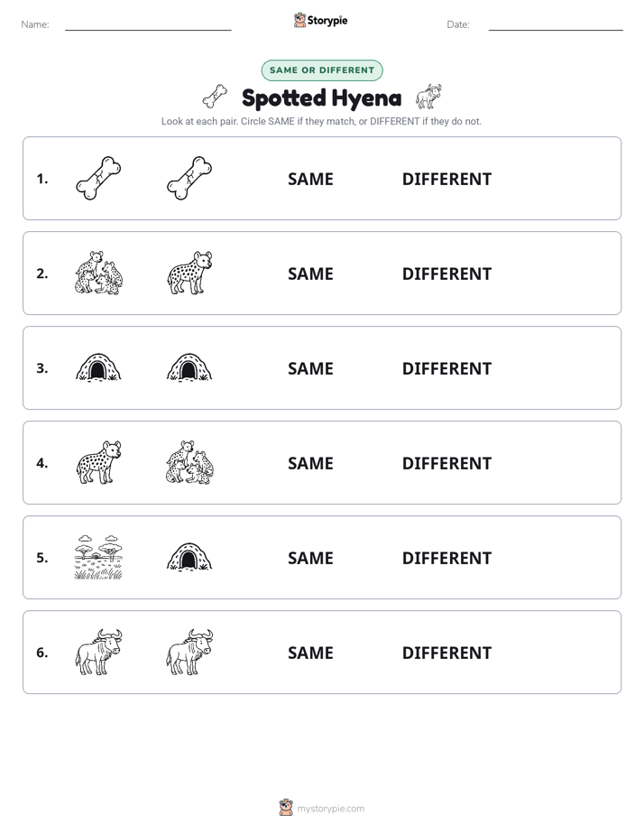Image resolution: width=644 pixels, height=834 pixels.
Task: Click the first wildebeest picture in row 6
Action: (x=98, y=652)
